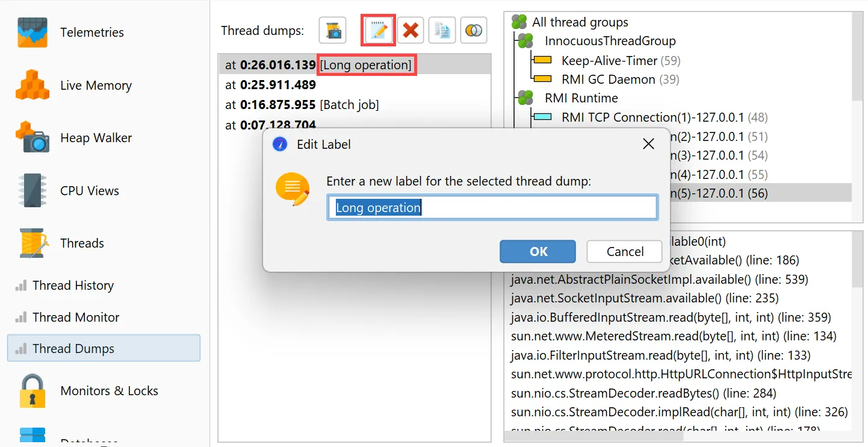Click InnocuousThreadGroup group icon
The height and width of the screenshot is (447, 868).
(x=526, y=41)
